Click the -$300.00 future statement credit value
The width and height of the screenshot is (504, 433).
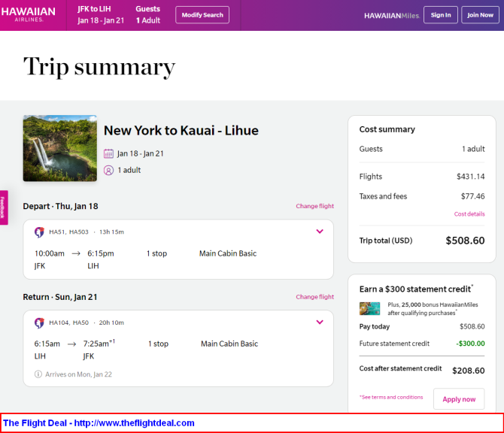click(470, 344)
